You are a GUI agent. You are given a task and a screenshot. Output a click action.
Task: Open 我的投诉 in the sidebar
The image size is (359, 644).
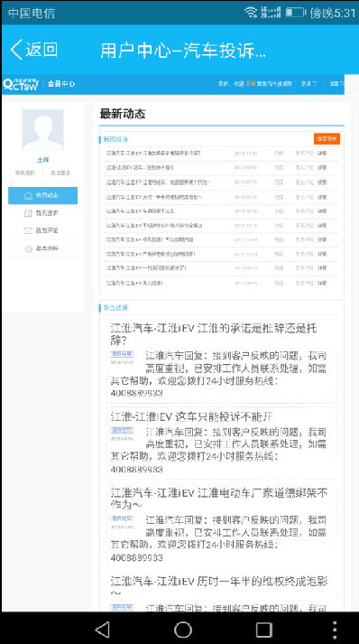pos(42,213)
